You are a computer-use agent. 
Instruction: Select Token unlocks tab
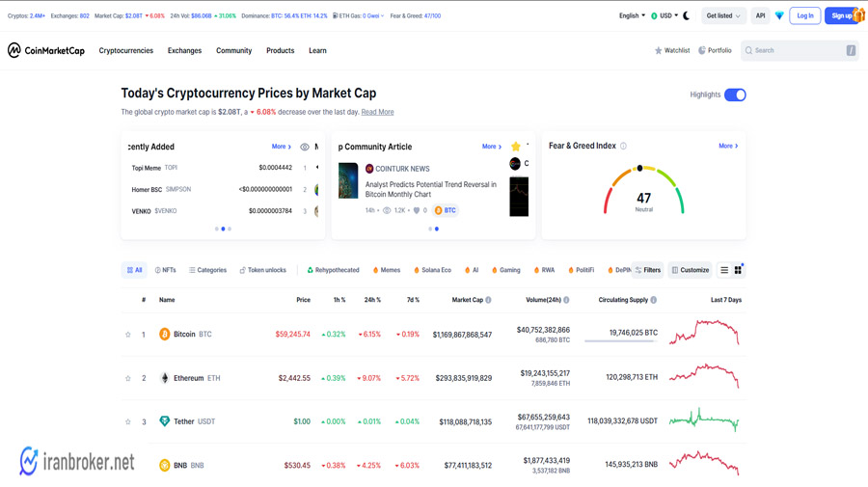tap(262, 270)
